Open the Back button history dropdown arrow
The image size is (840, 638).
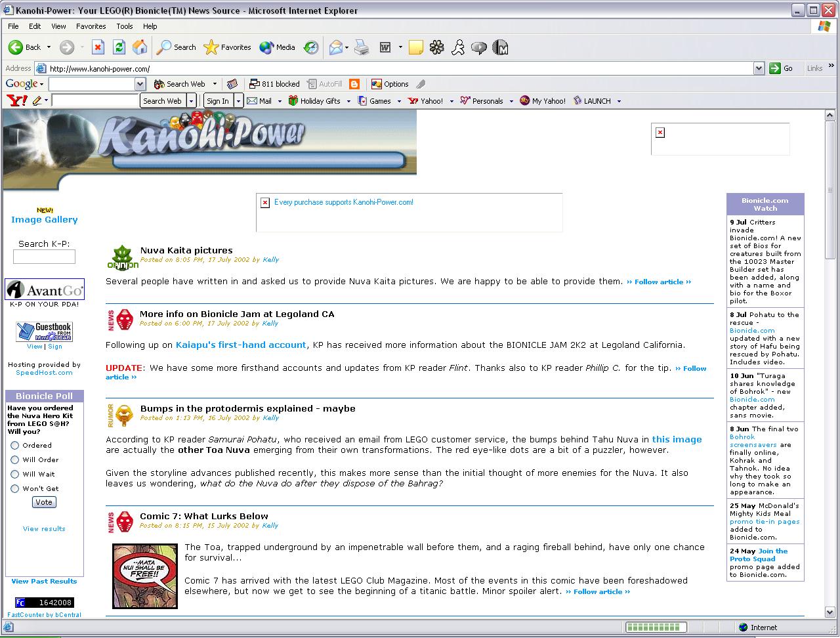(x=49, y=47)
